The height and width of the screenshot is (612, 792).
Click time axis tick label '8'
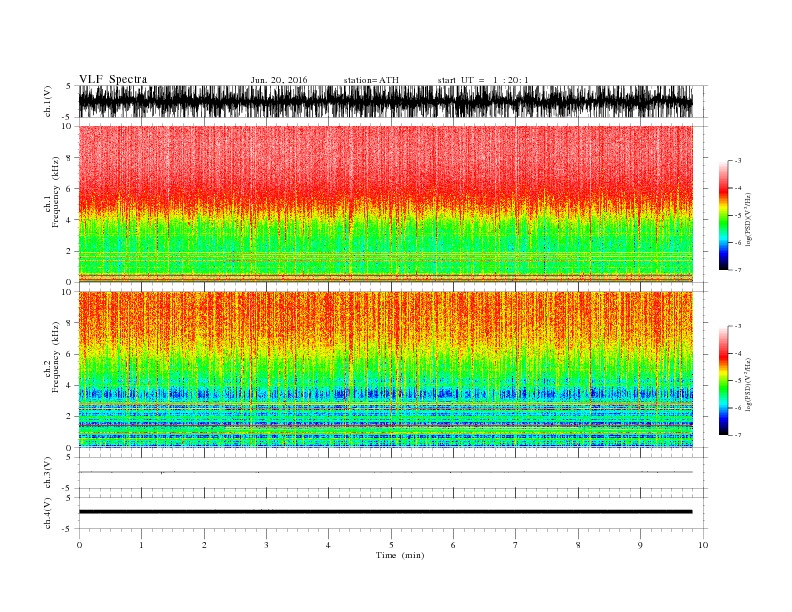click(578, 545)
